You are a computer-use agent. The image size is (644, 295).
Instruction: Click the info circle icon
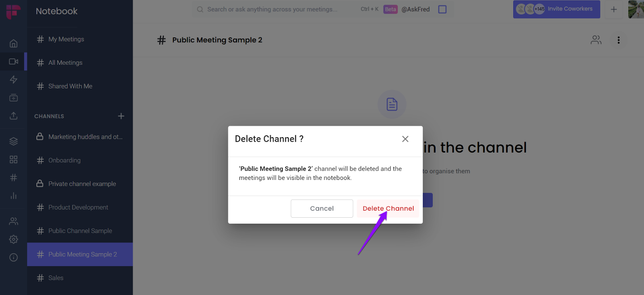pos(13,258)
